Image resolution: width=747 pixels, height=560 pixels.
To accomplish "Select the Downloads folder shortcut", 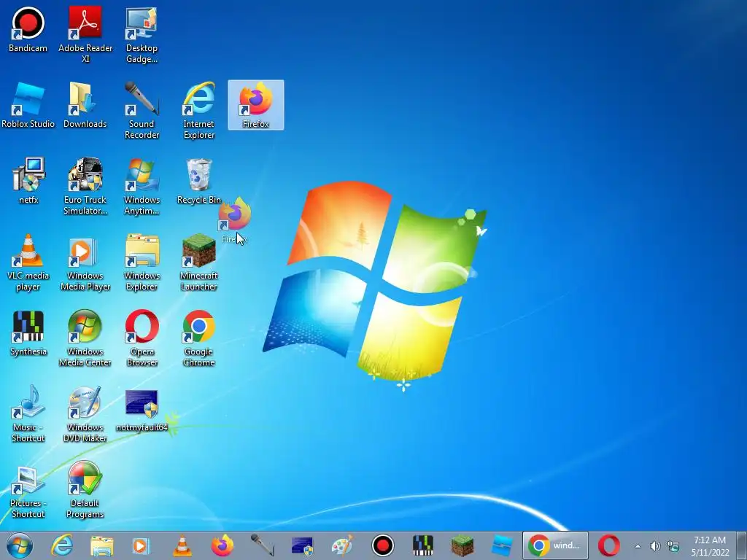I will tap(85, 105).
